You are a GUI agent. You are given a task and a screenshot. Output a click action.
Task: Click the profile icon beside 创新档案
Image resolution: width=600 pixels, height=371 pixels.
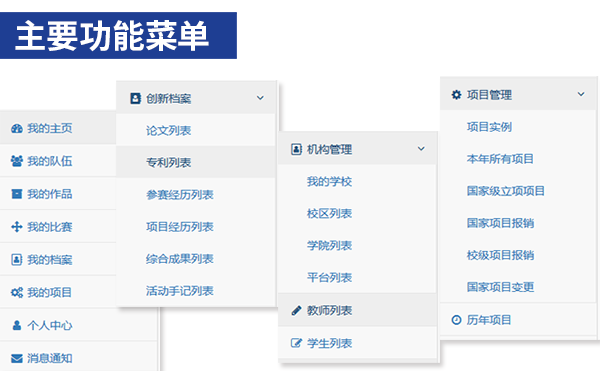(135, 98)
